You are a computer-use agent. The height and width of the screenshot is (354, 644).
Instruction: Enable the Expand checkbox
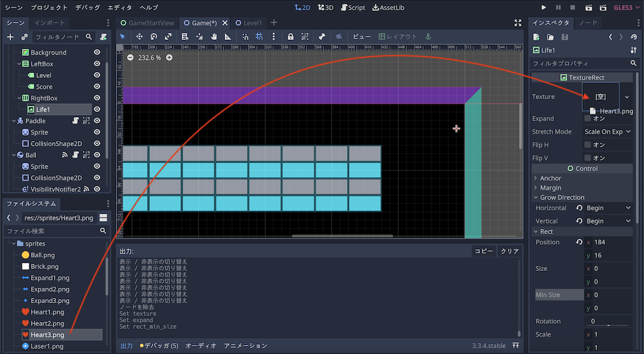pos(588,118)
